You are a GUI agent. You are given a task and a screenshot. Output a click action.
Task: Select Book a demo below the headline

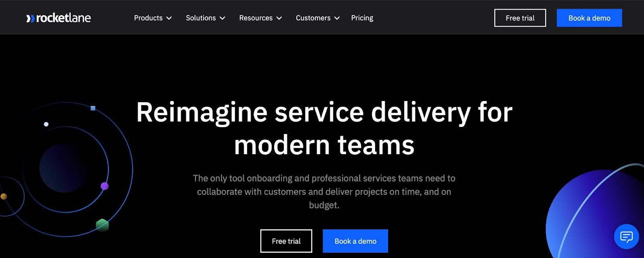coord(355,241)
